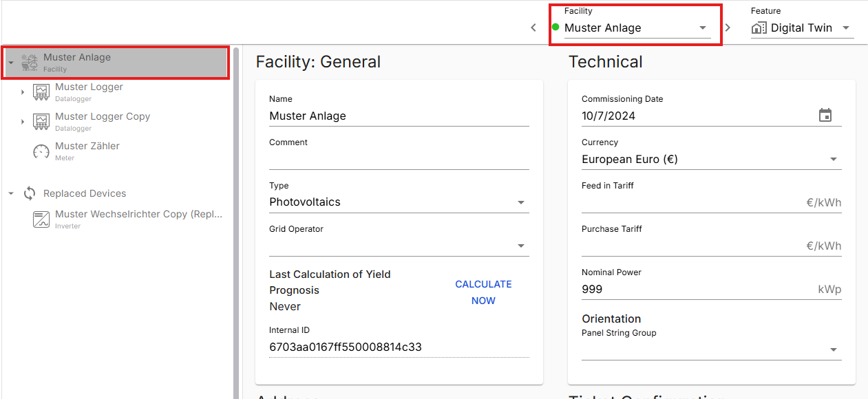868x399 pixels.
Task: Click the Replaced Devices sync icon
Action: click(x=30, y=193)
